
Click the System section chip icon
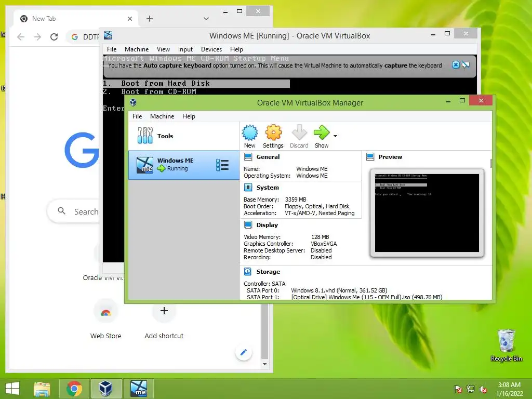click(248, 188)
